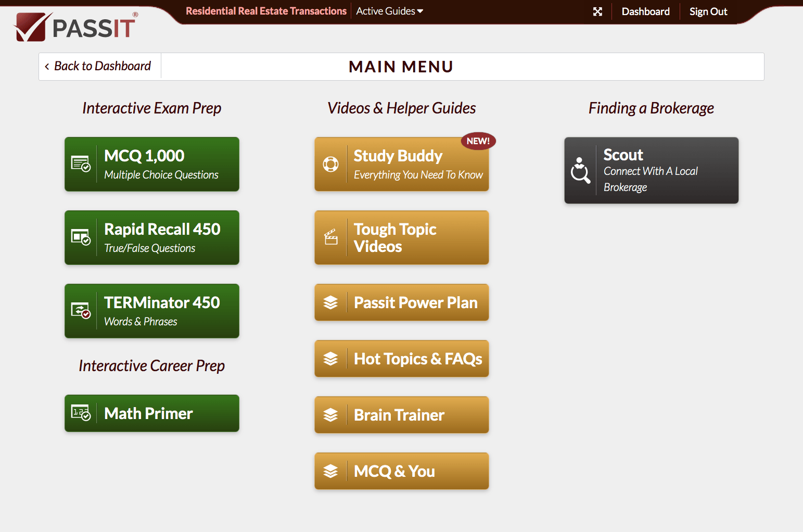Screen dimensions: 803x532
Task: Click the Rapid Recall 450 card icon
Action: pyautogui.click(x=81, y=237)
